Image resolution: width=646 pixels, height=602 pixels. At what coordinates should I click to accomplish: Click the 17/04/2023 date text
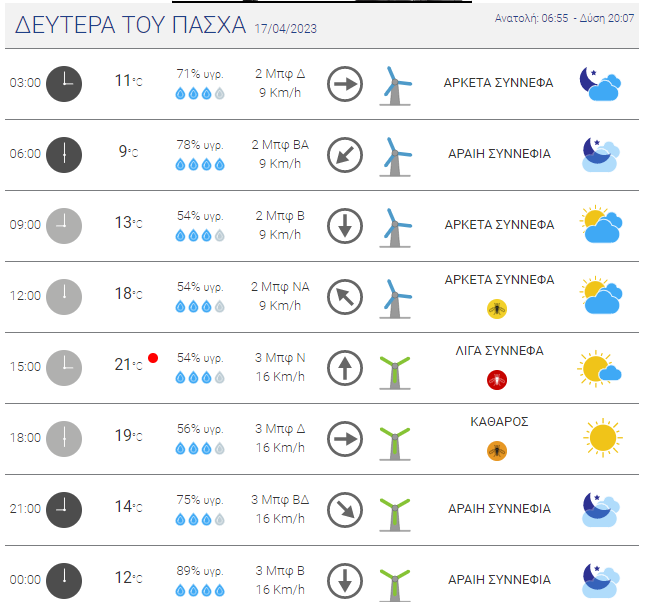(x=286, y=28)
